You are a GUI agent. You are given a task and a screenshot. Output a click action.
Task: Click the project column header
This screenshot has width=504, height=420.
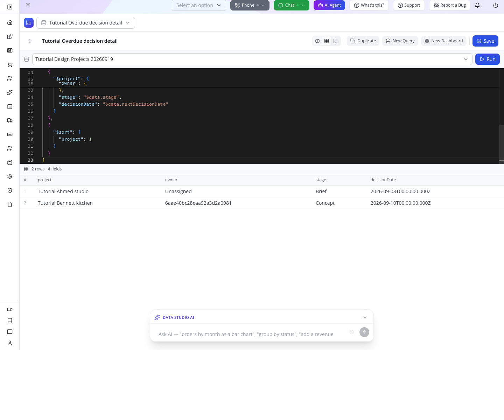[x=44, y=180]
